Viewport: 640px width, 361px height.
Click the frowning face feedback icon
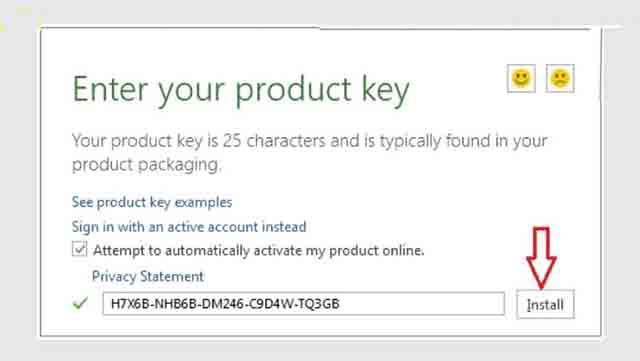(x=560, y=78)
